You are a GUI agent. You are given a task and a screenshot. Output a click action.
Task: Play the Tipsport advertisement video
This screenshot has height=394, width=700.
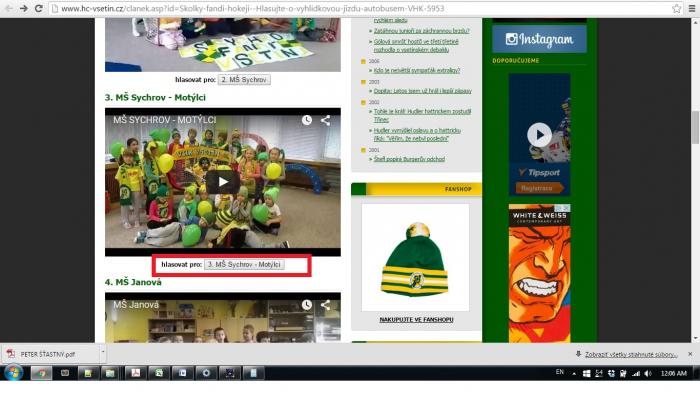(x=539, y=135)
